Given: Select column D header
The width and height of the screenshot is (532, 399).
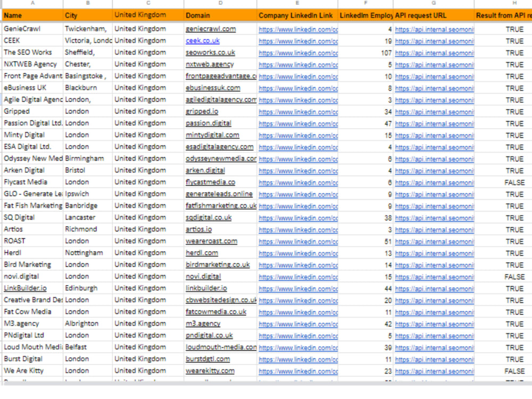Looking at the screenshot, I should pos(220,3).
